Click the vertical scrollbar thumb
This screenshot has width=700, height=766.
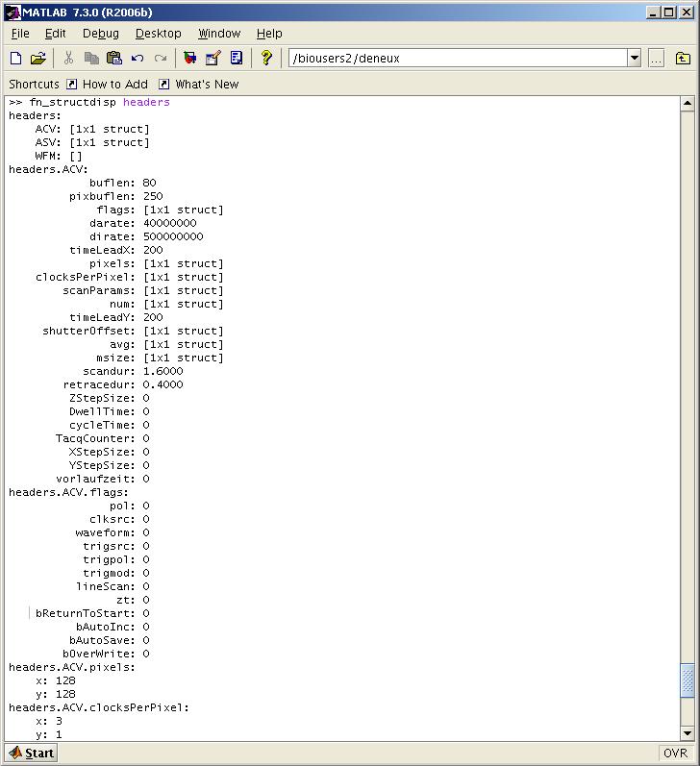[687, 680]
